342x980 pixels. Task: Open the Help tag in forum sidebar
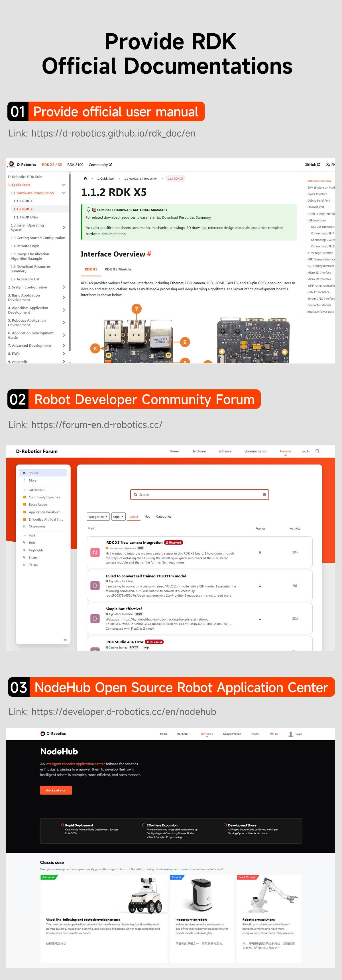pos(32,543)
